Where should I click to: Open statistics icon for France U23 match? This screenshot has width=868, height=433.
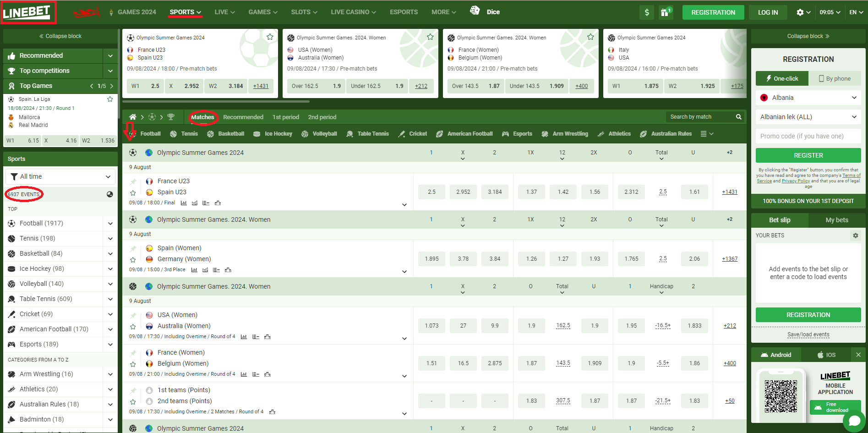click(184, 203)
